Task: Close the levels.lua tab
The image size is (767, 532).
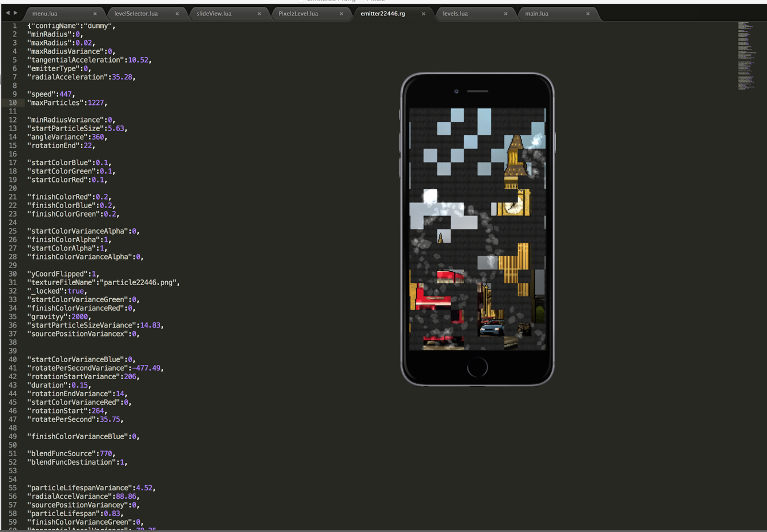Action: [506, 14]
